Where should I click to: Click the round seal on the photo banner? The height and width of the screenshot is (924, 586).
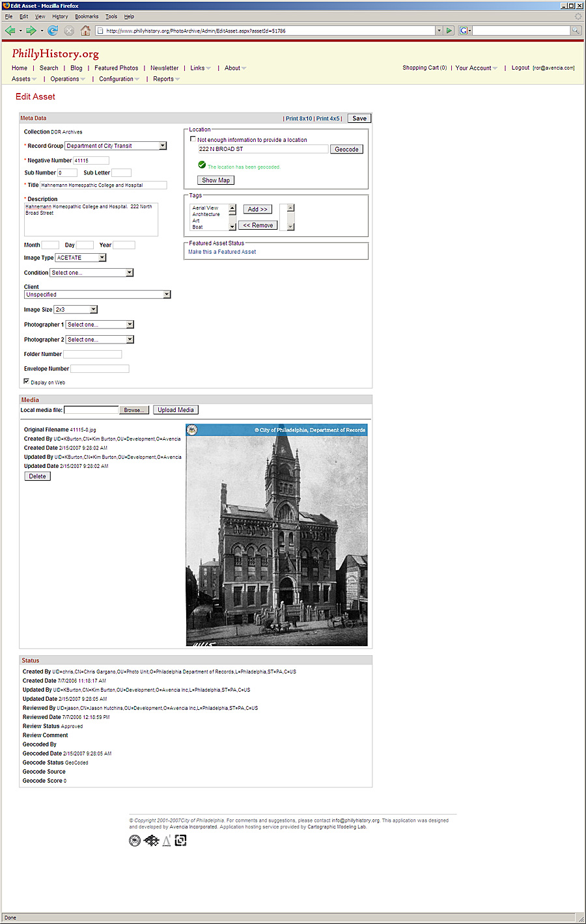(192, 429)
